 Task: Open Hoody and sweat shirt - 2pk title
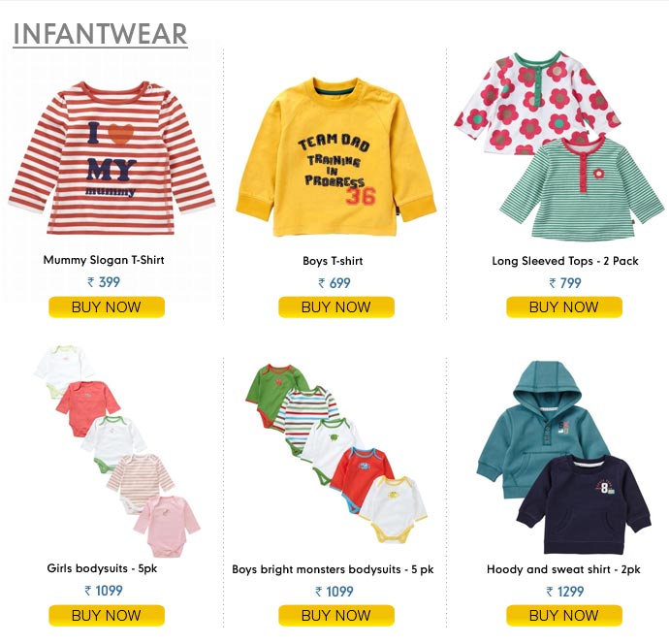click(x=563, y=569)
